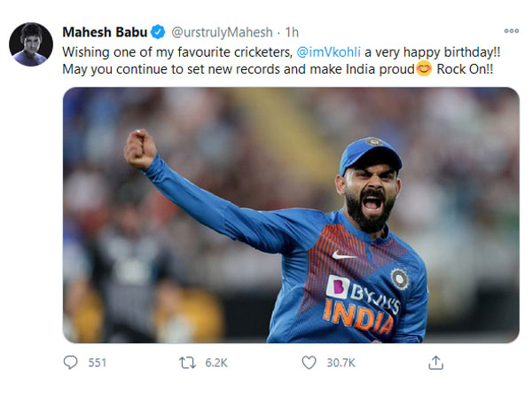Like the tweet with the heart icon

click(x=309, y=363)
